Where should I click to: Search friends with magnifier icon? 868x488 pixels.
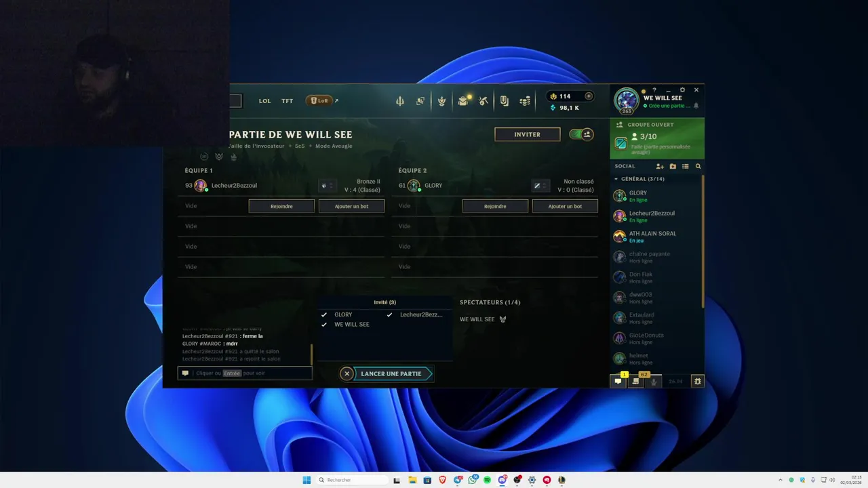(x=698, y=166)
